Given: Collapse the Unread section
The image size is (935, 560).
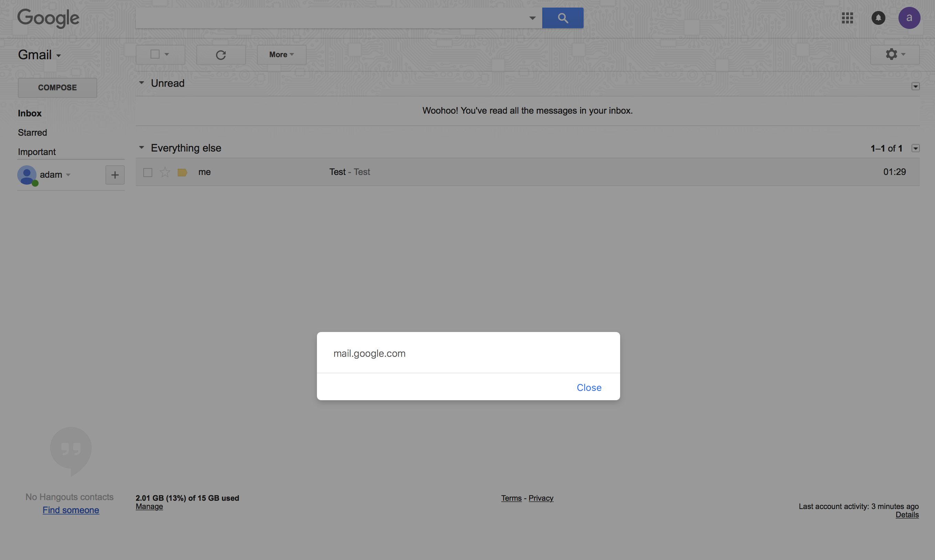Looking at the screenshot, I should coord(142,83).
